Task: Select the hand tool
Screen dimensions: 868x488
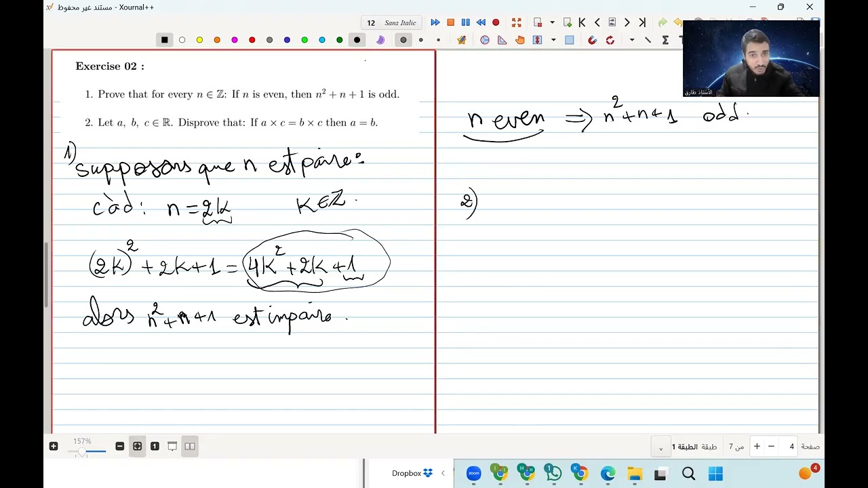Action: tap(520, 40)
